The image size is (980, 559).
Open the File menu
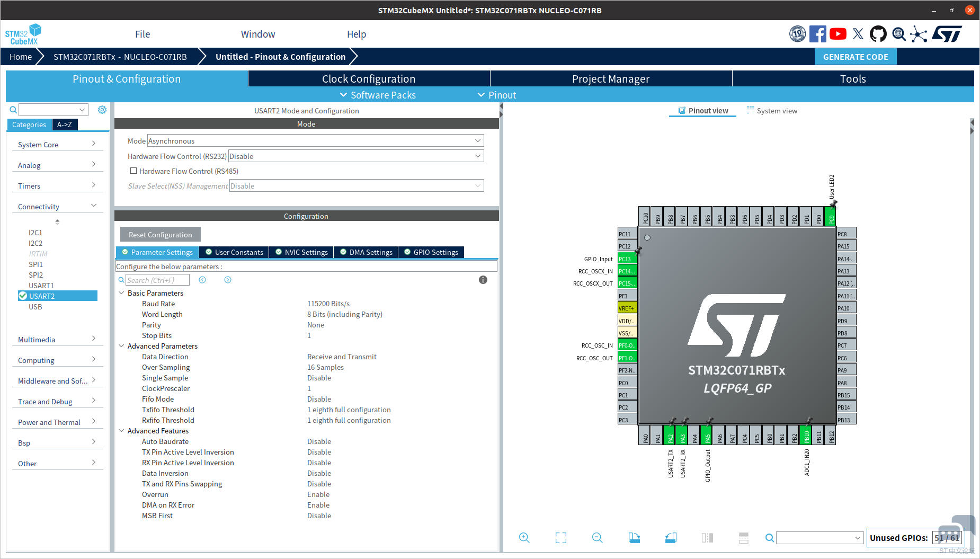142,34
